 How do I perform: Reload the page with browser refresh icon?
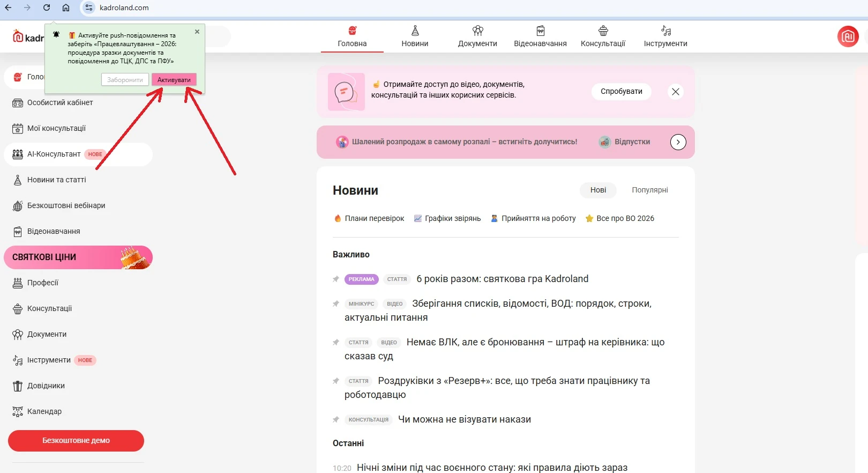[47, 8]
